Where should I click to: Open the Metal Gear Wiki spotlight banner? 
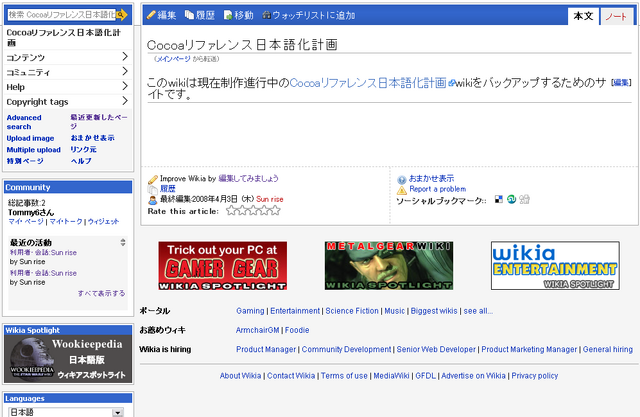[x=389, y=266]
